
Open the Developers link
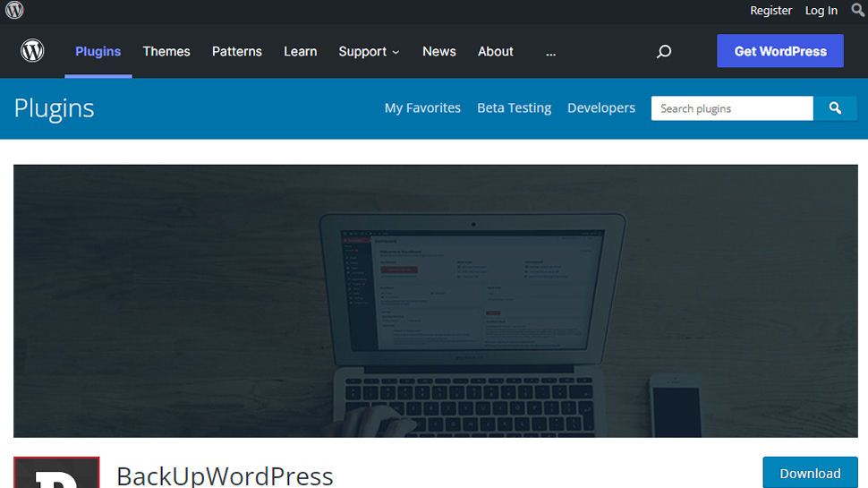pyautogui.click(x=601, y=108)
